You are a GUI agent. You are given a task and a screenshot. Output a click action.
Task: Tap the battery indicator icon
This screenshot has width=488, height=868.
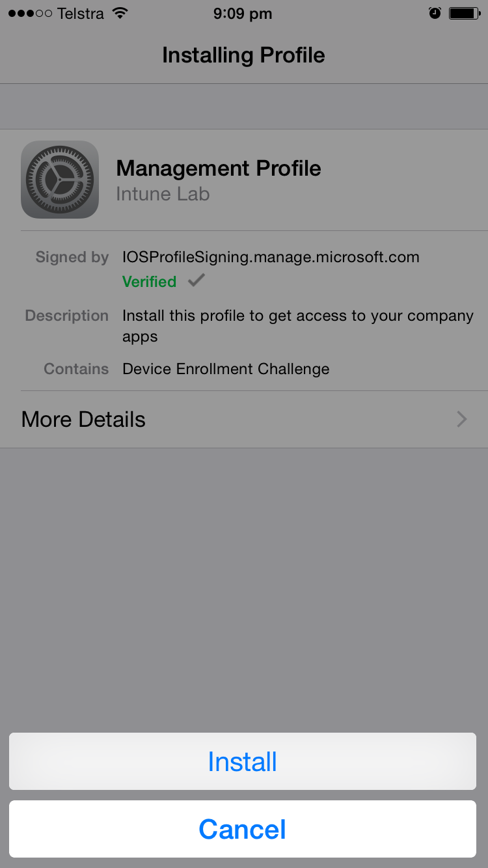pyautogui.click(x=465, y=13)
